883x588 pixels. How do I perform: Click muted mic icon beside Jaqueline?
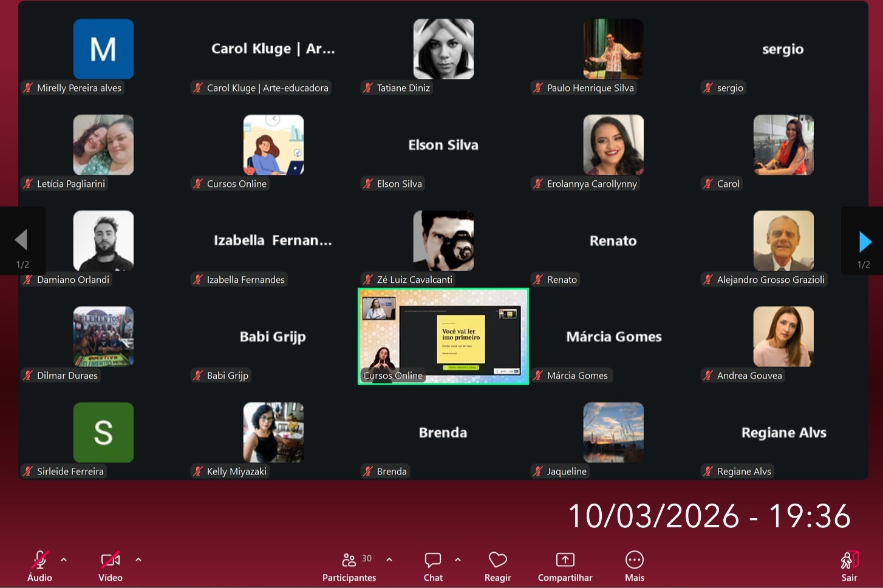(538, 471)
